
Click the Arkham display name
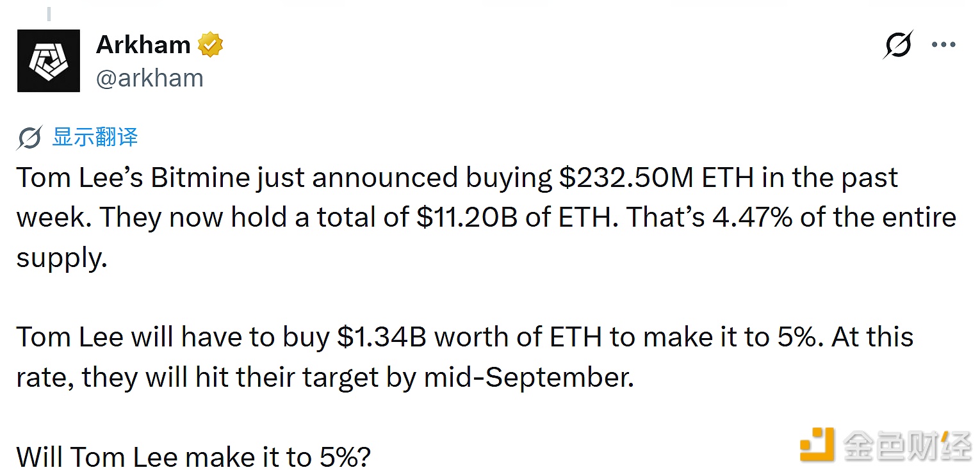(143, 45)
